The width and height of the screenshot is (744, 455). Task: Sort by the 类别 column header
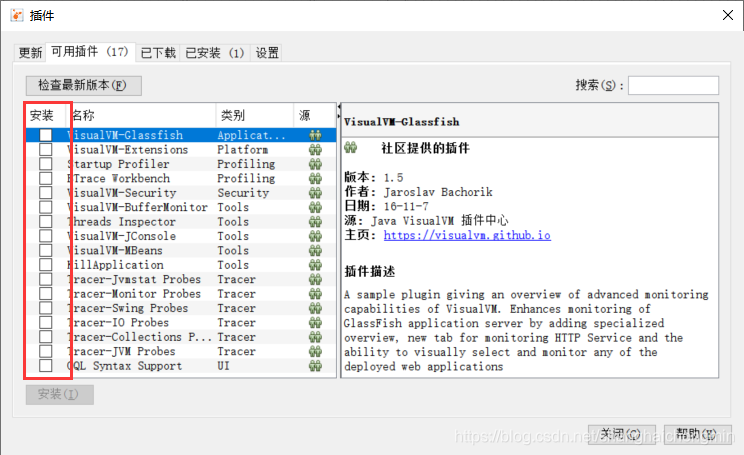coord(254,115)
